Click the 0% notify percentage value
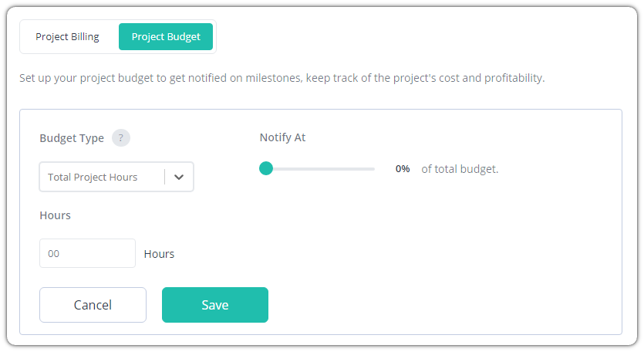The width and height of the screenshot is (644, 352). [x=403, y=168]
